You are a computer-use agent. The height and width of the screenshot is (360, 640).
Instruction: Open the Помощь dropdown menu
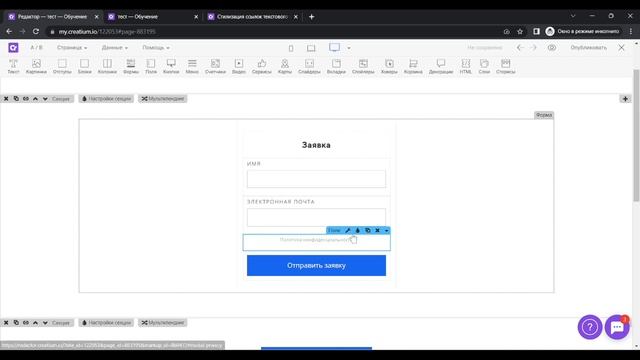pos(156,48)
